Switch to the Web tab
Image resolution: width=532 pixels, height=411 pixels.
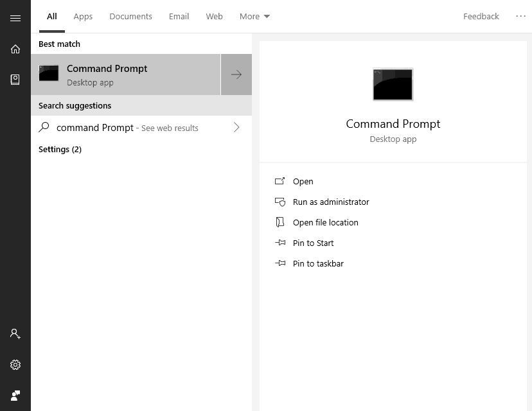click(214, 16)
